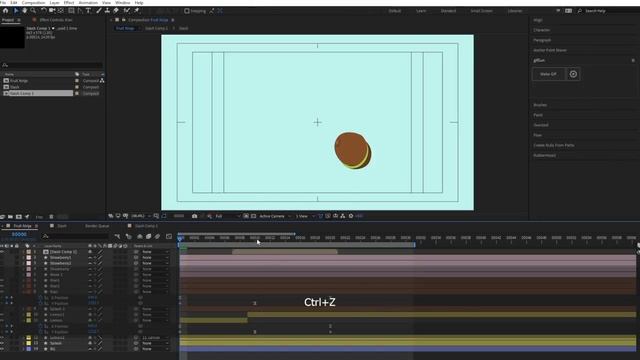Image resolution: width=640 pixels, height=360 pixels.
Task: Click the Composition Mini-Flowchart icon in timeline
Action: coord(118,236)
